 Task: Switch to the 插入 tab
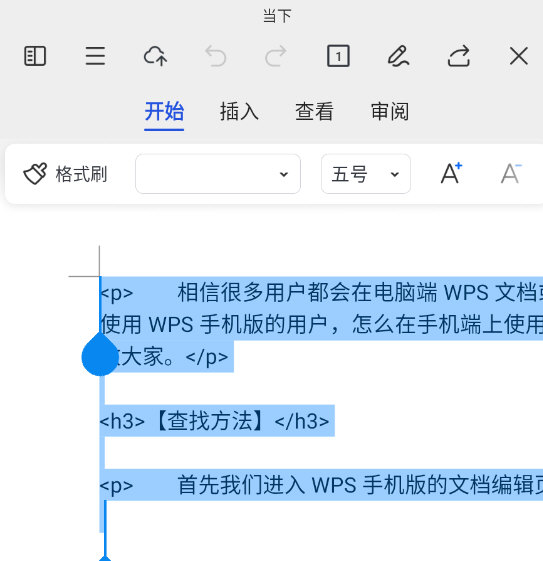(x=239, y=111)
